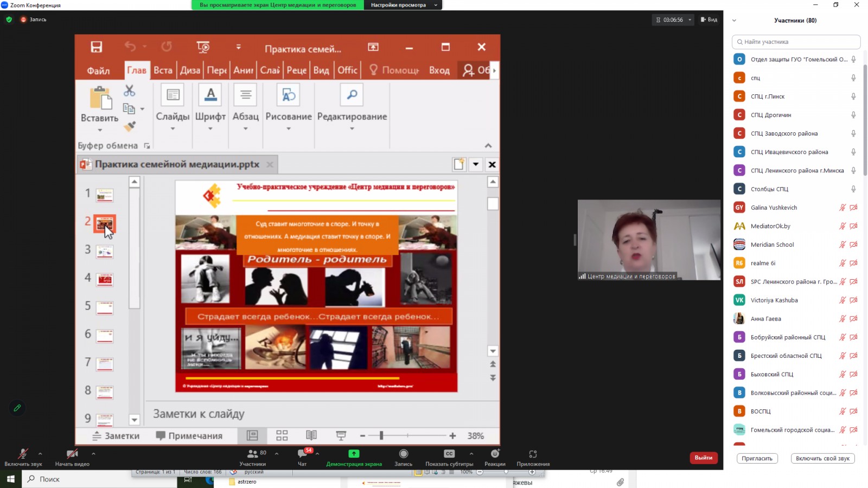
Task: Switch to the Вид ribbon tab
Action: click(321, 70)
